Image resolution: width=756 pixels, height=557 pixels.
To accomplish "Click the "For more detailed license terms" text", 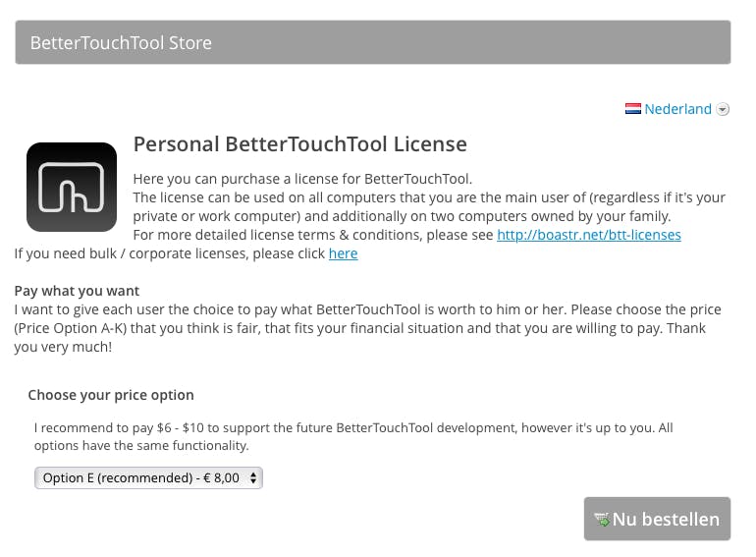I will pyautogui.click(x=313, y=235).
